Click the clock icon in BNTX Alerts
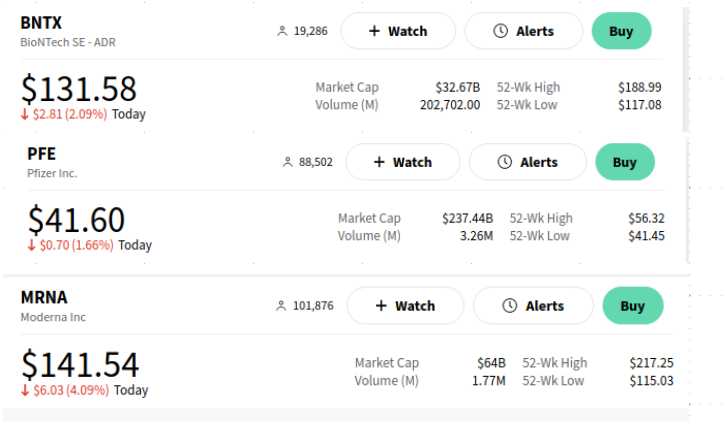This screenshot has height=426, width=725. (x=501, y=31)
